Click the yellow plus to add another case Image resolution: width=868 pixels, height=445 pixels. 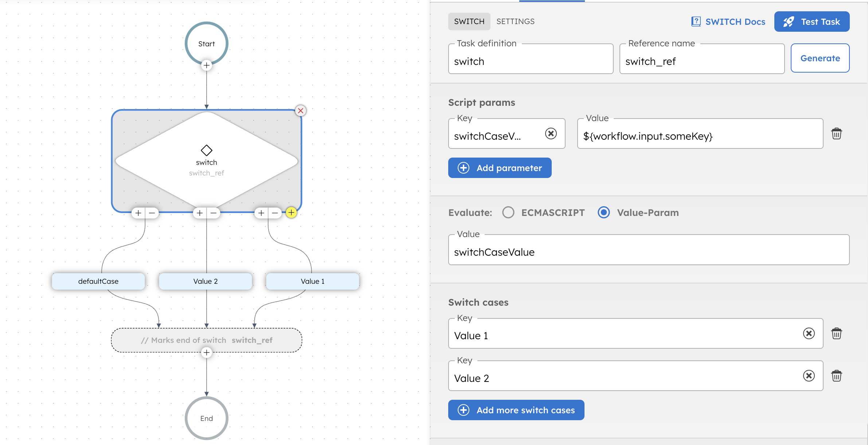[290, 213]
